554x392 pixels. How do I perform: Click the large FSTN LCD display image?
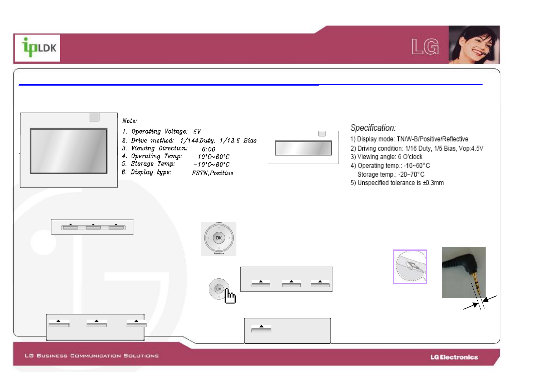pyautogui.click(x=69, y=150)
